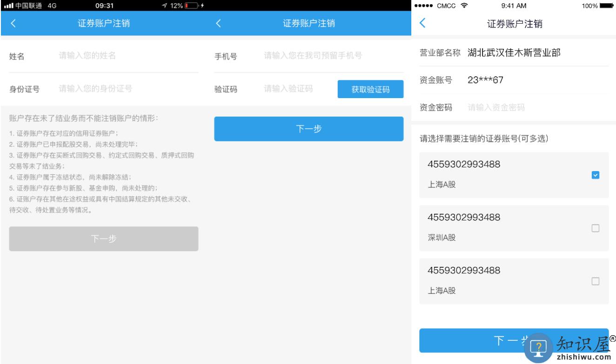Tap the 100% full battery icon

607,6
